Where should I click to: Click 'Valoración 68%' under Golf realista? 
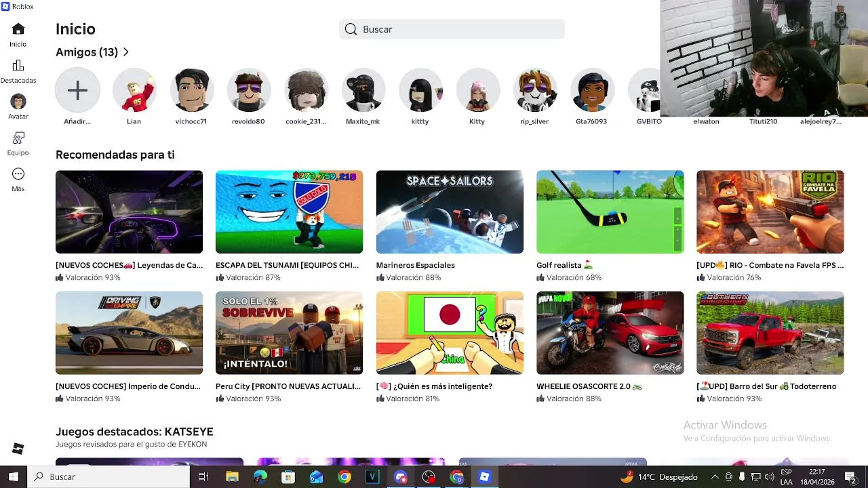568,277
